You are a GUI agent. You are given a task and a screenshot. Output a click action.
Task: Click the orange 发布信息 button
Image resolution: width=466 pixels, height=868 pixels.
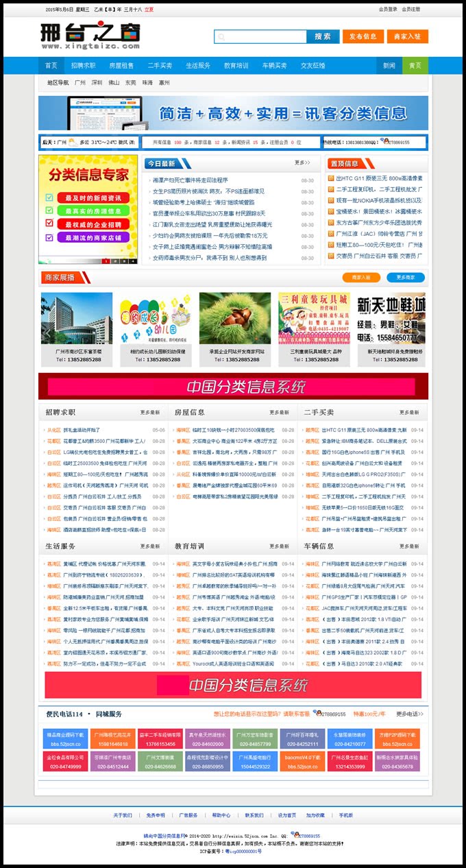coord(363,36)
